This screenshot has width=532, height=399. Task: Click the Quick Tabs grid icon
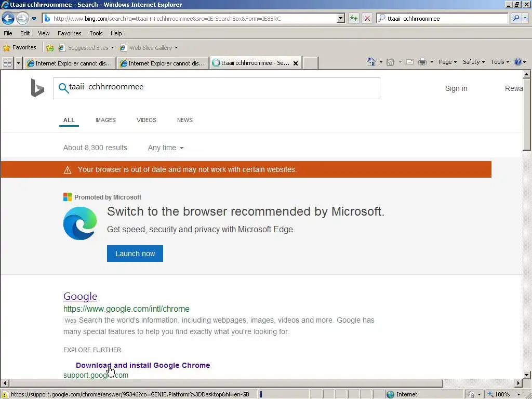pos(7,63)
